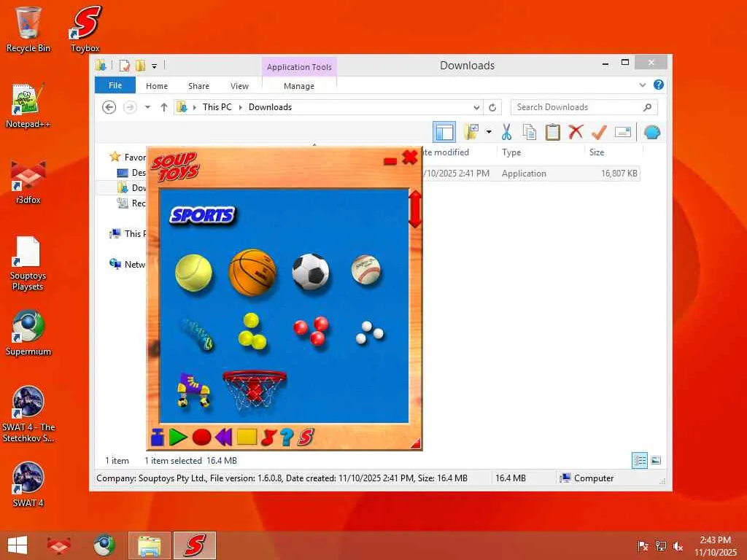Click the Windows Start button
Viewport: 747px width, 560px height.
(x=18, y=545)
